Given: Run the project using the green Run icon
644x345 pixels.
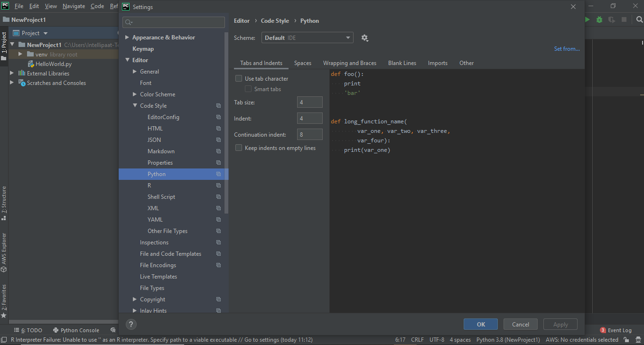Looking at the screenshot, I should tap(587, 19).
